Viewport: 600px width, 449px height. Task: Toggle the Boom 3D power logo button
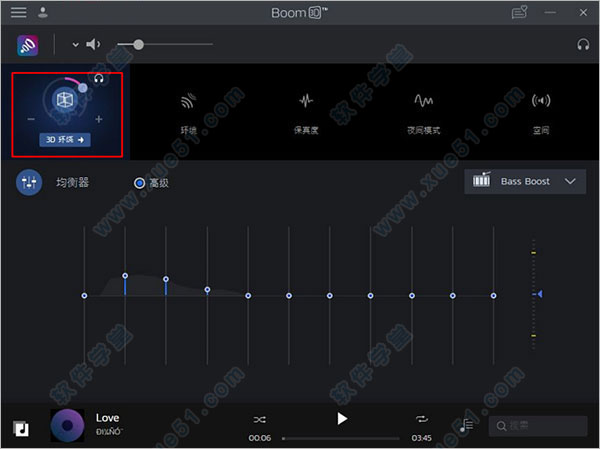28,46
